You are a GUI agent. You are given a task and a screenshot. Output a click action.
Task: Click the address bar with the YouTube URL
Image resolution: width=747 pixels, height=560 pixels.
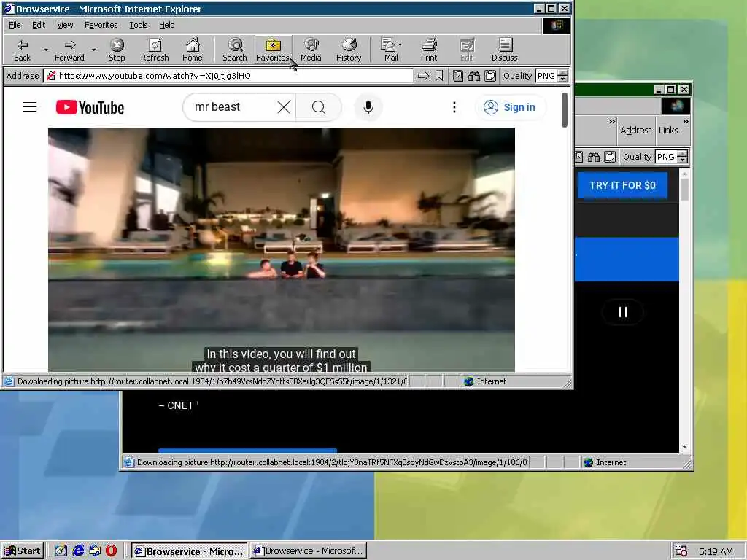pos(228,76)
